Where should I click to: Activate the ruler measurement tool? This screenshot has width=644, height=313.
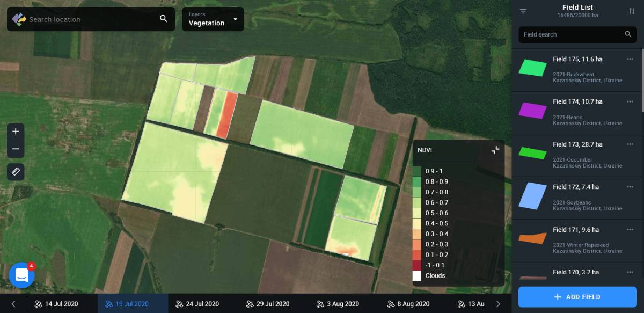[16, 172]
